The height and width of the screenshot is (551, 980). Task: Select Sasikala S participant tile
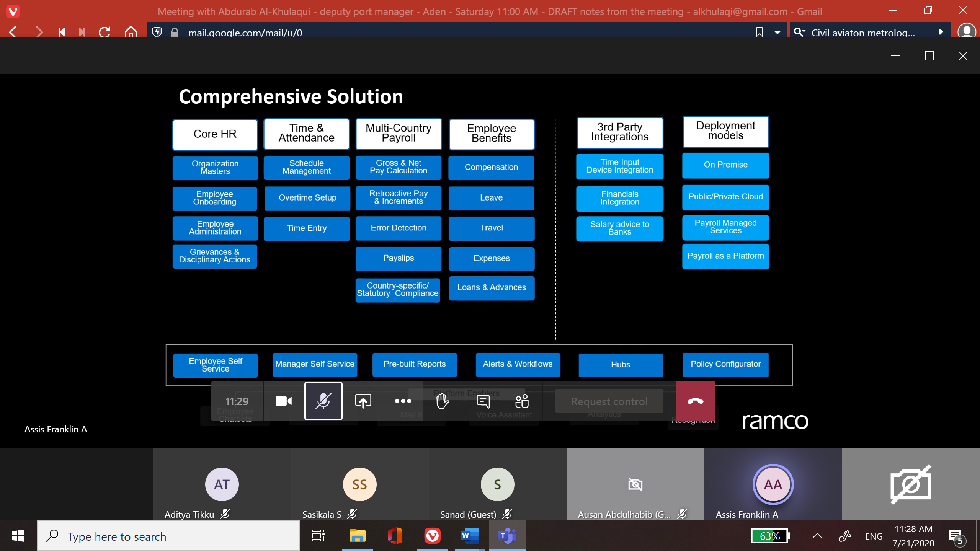coord(360,484)
